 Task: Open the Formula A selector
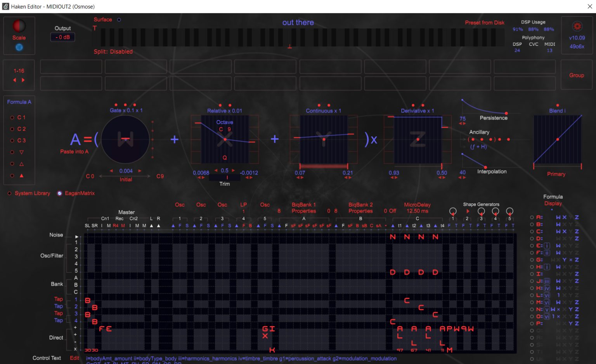click(x=19, y=102)
